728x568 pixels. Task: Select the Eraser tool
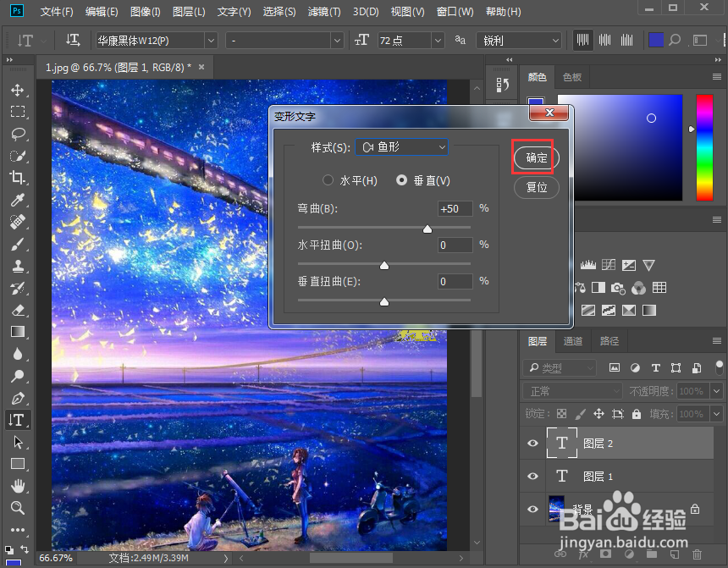[x=18, y=310]
